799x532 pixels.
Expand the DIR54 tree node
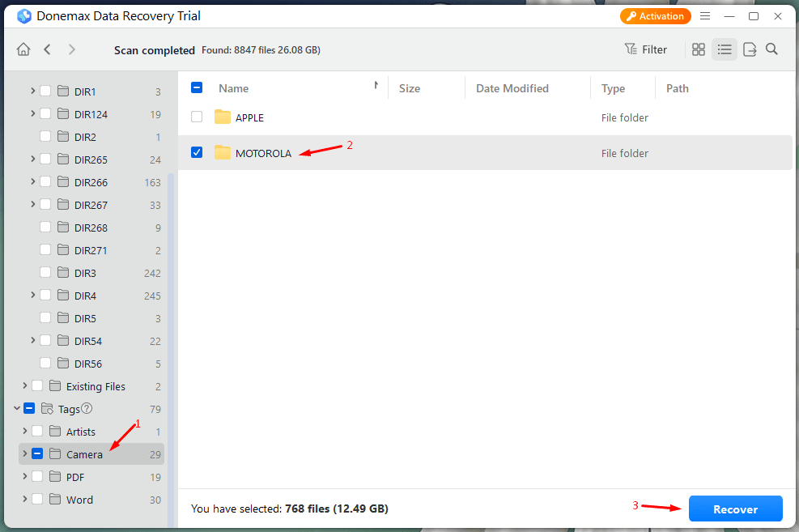pos(32,340)
